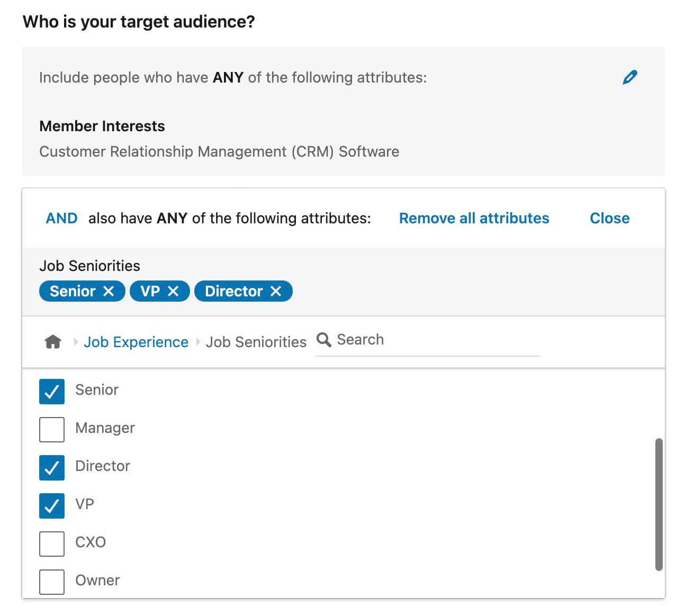Click the seniority list scrollbar
This screenshot has width=685, height=616.
[659, 504]
